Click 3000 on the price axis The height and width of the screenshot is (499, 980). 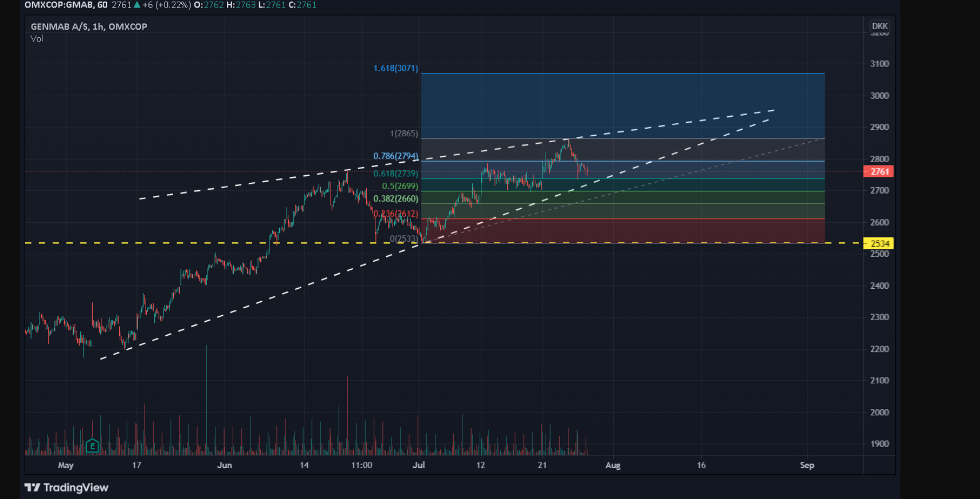click(x=880, y=96)
